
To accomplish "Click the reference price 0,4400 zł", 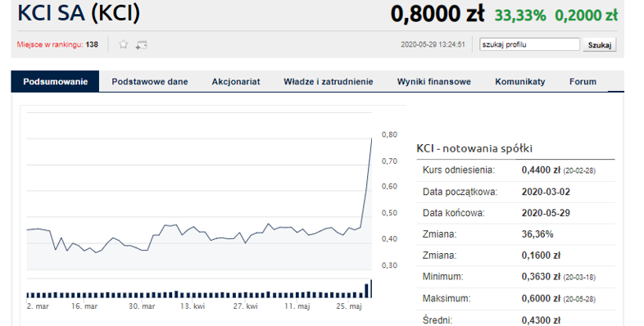I will [x=541, y=170].
